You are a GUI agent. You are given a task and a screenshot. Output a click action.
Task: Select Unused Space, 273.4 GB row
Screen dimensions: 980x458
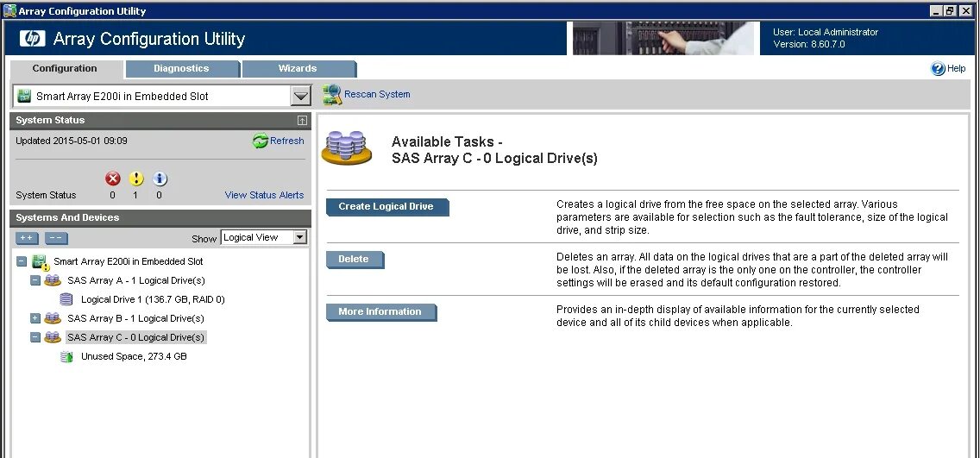pyautogui.click(x=134, y=357)
